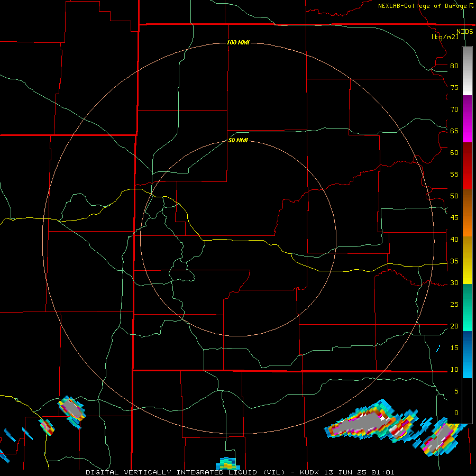Click the 70 value on the color scale
The width and height of the screenshot is (476, 476).
pos(454,109)
